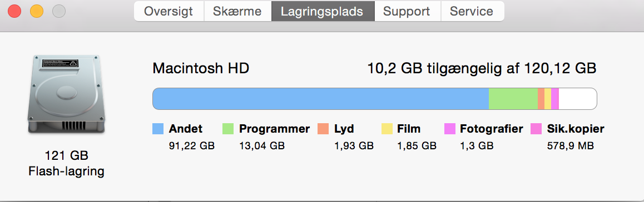Click the green Programmer segment in storage bar
The height and width of the screenshot is (202, 644).
tap(513, 99)
